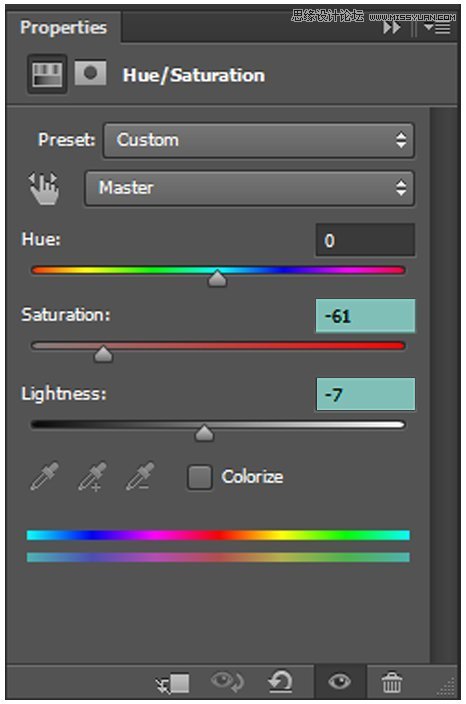Open the Preset dropdown showing Custom
The width and height of the screenshot is (466, 704).
(258, 140)
